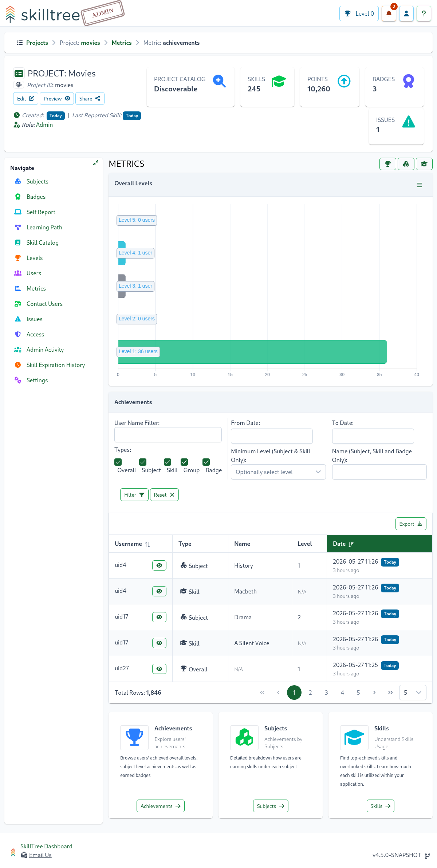
Task: Click the Reset button
Action: pos(164,495)
